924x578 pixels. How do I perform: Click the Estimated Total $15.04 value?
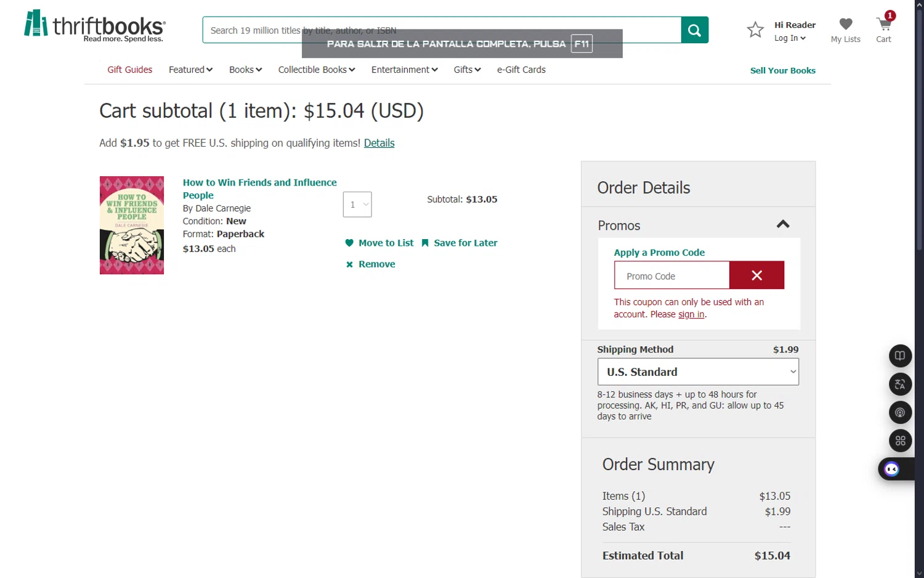772,556
